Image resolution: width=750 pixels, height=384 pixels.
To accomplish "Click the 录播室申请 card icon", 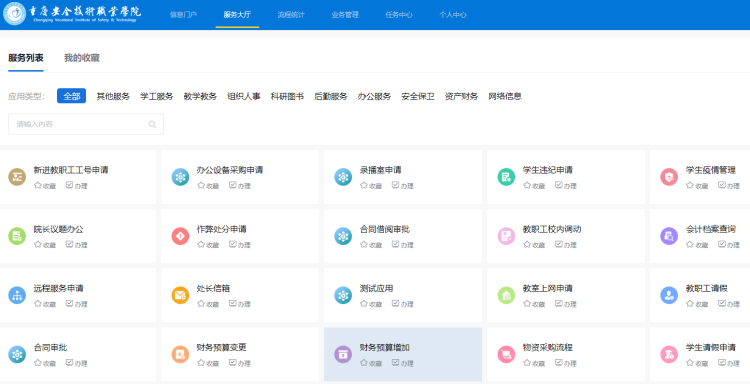I will coord(343,177).
